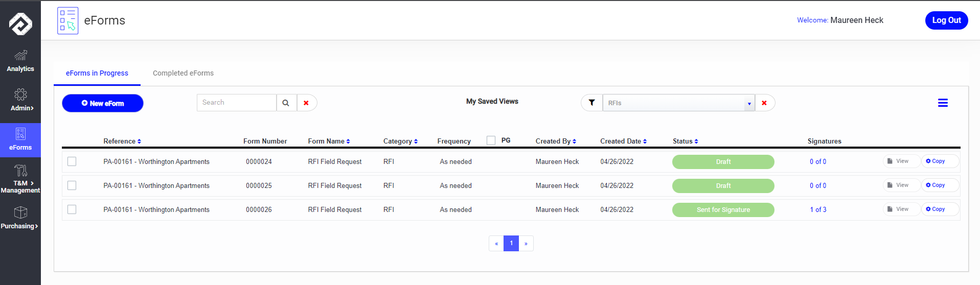980x285 pixels.
Task: Sort by the Created By column
Action: tap(556, 141)
